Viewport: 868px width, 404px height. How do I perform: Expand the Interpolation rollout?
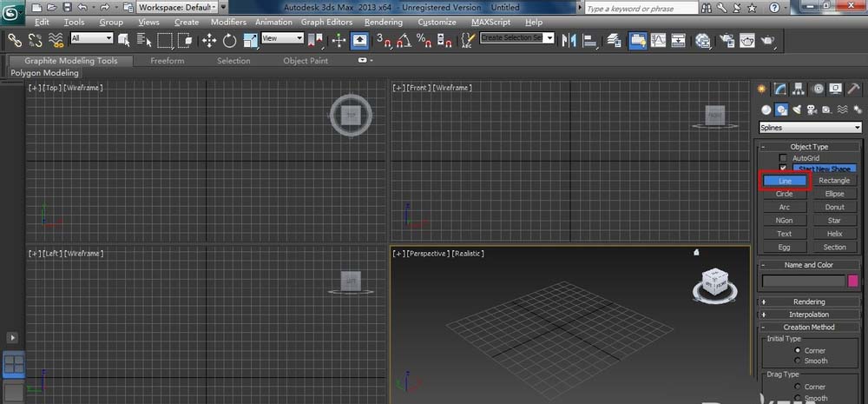(809, 315)
